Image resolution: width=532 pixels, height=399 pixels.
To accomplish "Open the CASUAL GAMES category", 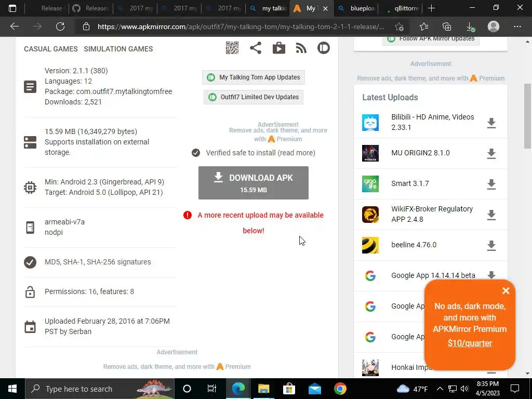I will 51,49.
